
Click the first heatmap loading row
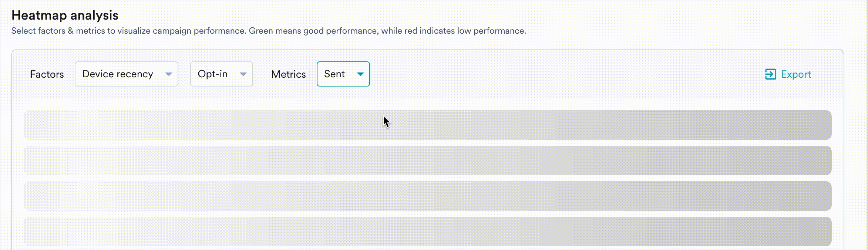click(x=427, y=125)
